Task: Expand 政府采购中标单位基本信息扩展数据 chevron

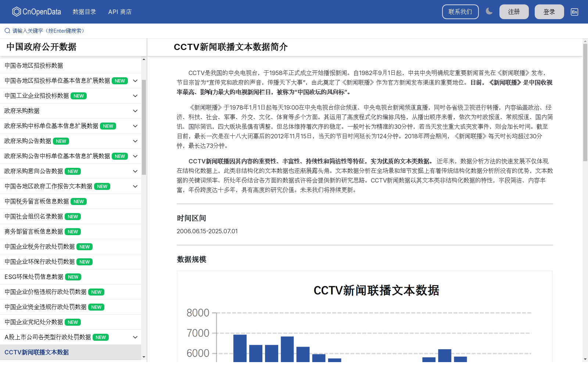Action: [x=135, y=126]
